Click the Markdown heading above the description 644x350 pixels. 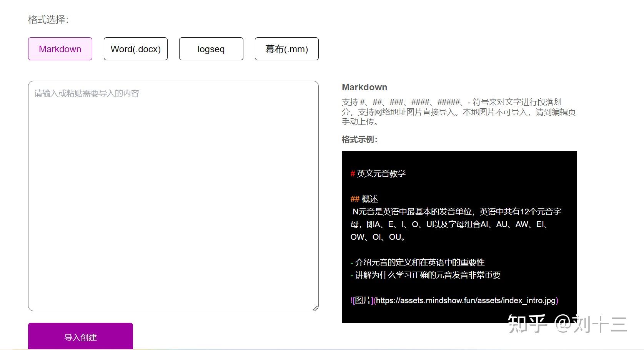click(x=364, y=87)
